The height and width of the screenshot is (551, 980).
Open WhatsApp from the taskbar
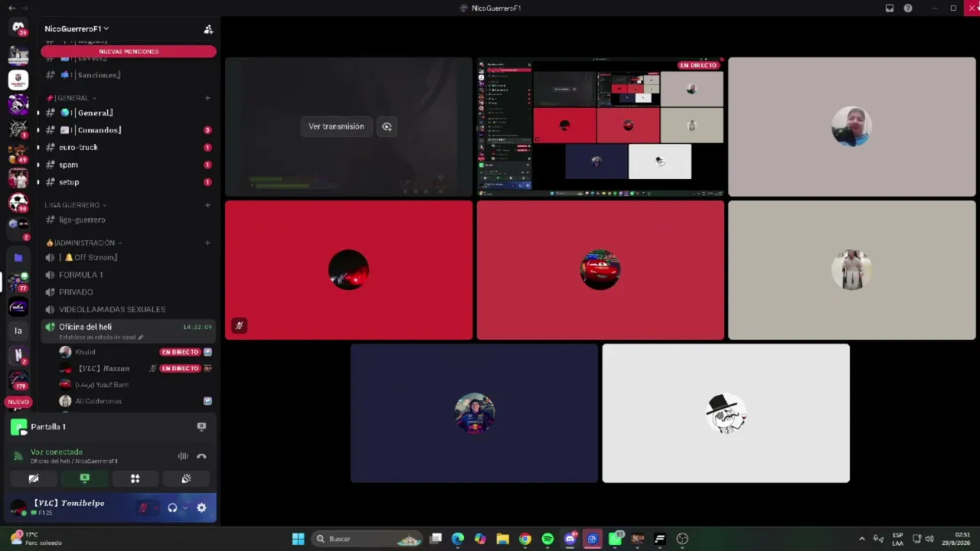(x=615, y=539)
